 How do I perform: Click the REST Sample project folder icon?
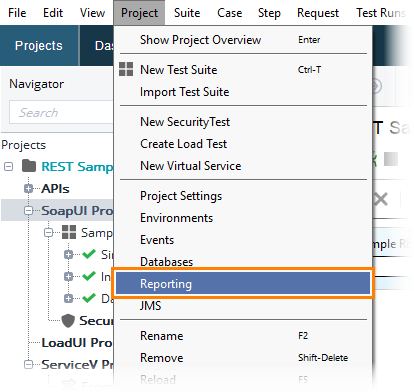[29, 166]
